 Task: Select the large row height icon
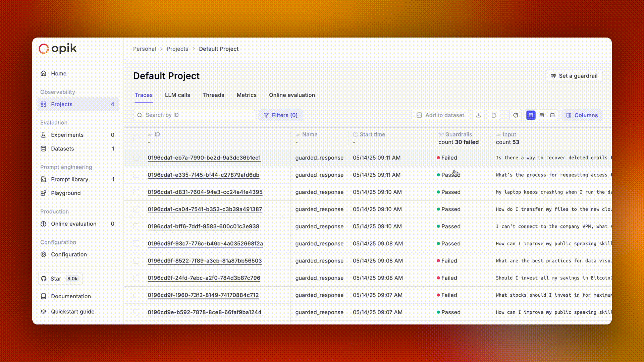[552, 115]
